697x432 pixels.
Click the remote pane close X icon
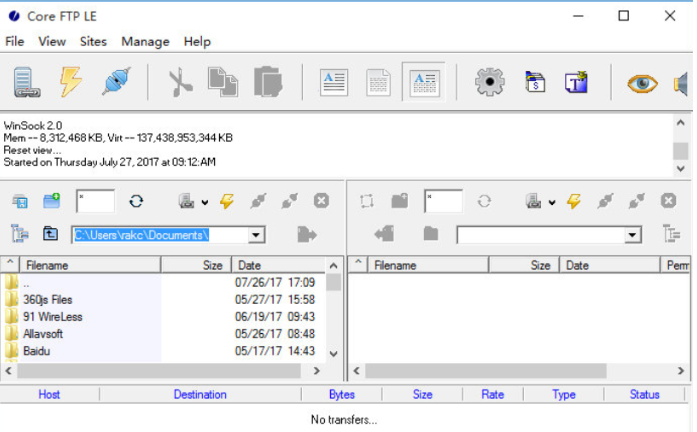(x=668, y=201)
